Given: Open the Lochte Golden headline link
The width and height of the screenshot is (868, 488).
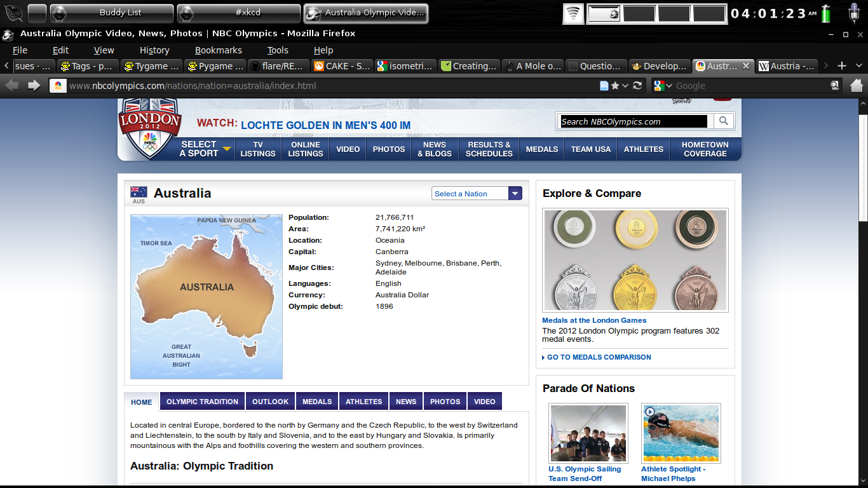Looking at the screenshot, I should pyautogui.click(x=325, y=126).
